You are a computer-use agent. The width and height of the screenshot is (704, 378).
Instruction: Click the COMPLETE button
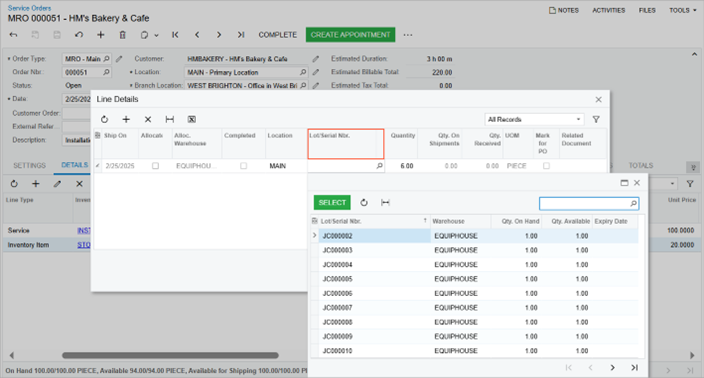click(x=277, y=35)
